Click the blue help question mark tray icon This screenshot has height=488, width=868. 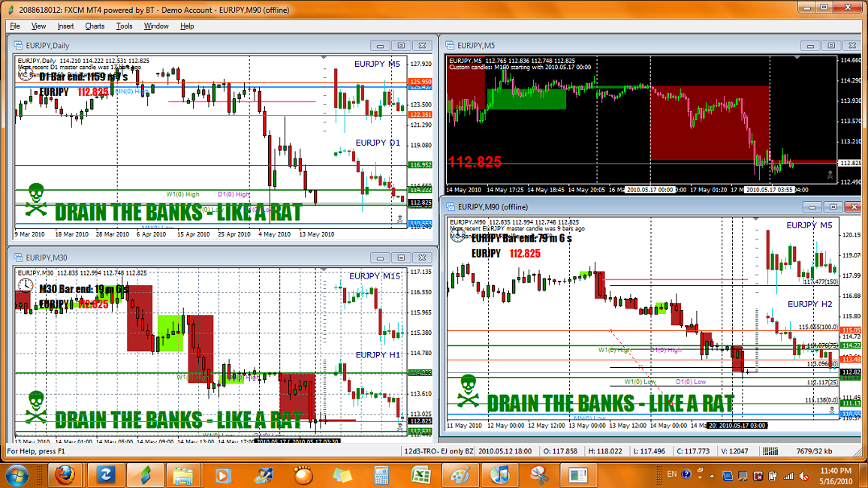[686, 474]
